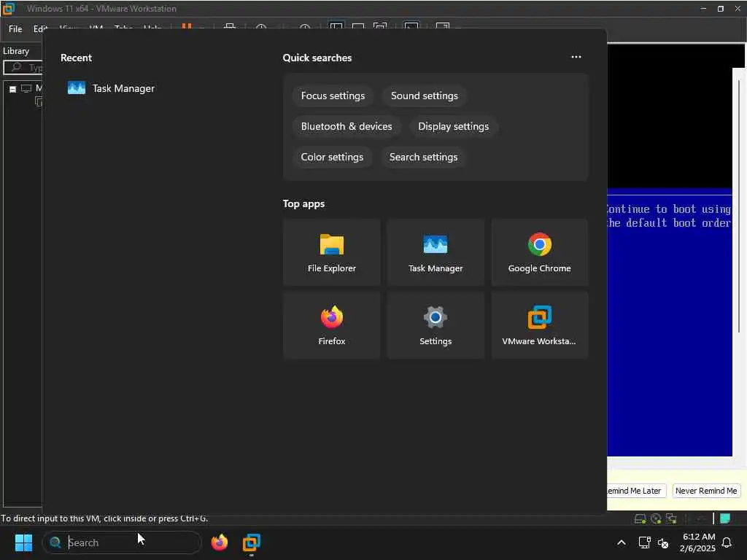This screenshot has height=560, width=747.
Task: Click the Quick searches heading
Action: click(317, 58)
